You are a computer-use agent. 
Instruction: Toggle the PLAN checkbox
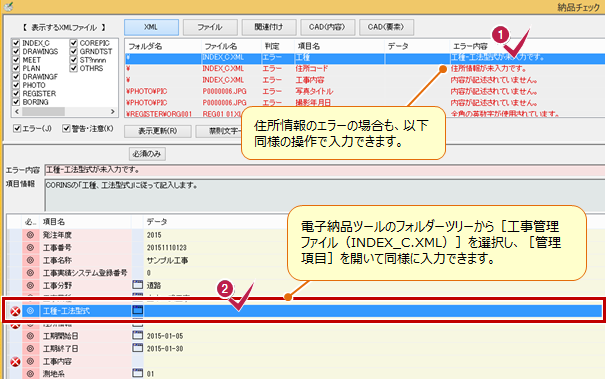pyautogui.click(x=16, y=68)
